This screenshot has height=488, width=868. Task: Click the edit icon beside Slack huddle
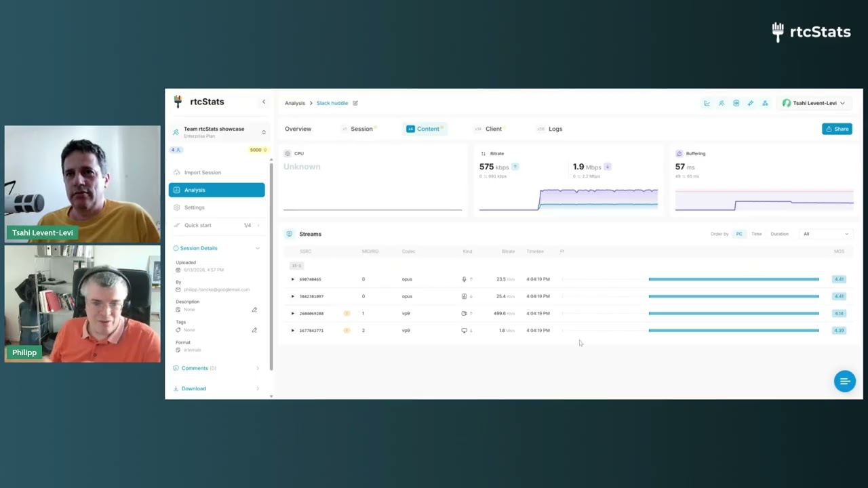pos(355,103)
